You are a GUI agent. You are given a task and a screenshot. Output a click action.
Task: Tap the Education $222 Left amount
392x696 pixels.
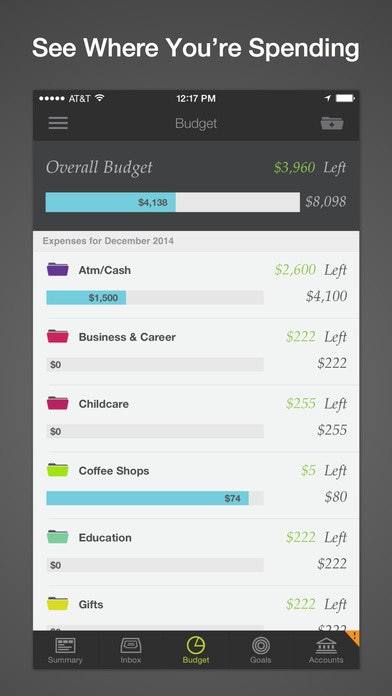pyautogui.click(x=316, y=538)
